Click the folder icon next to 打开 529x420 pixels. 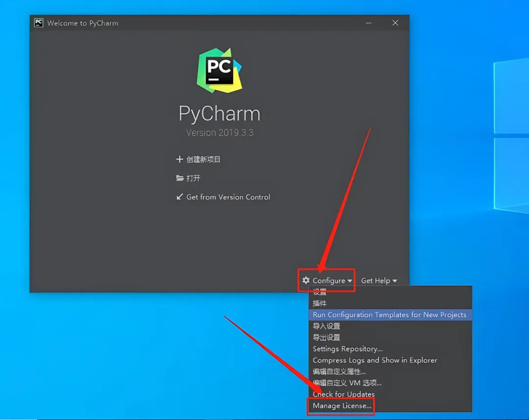(180, 178)
